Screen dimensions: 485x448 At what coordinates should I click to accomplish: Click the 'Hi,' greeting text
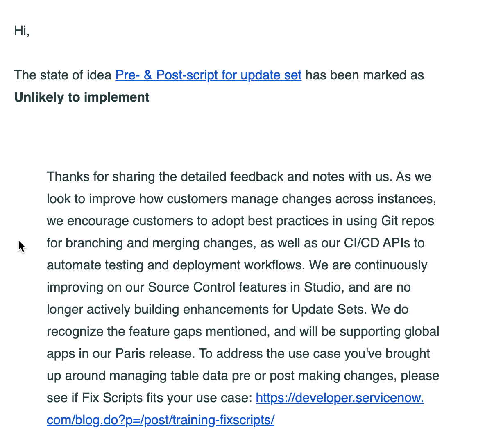click(22, 31)
